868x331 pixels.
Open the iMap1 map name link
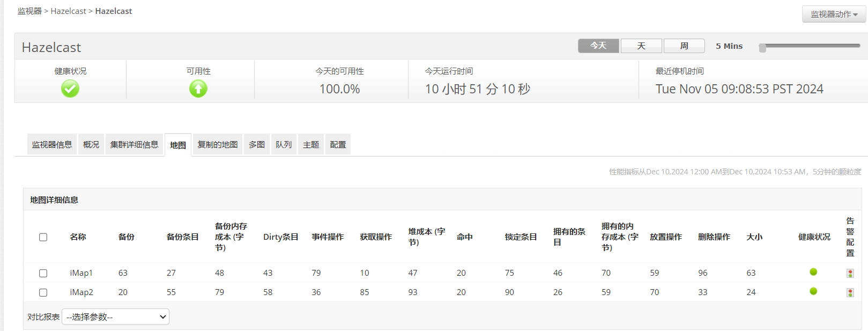click(x=81, y=273)
